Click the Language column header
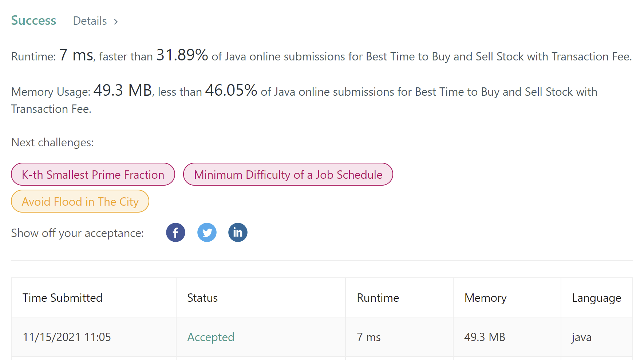 [x=596, y=298]
